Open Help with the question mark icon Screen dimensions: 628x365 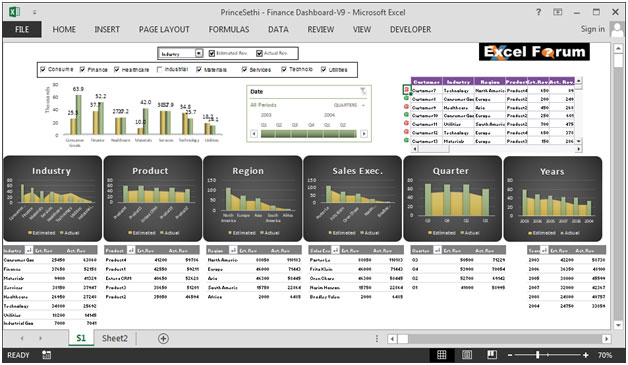click(x=538, y=12)
